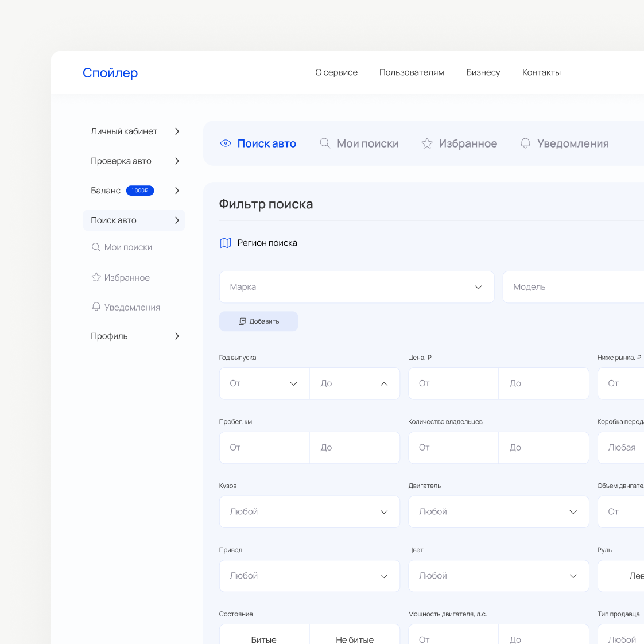
Task: Open Избранное in sidebar
Action: [x=127, y=278]
